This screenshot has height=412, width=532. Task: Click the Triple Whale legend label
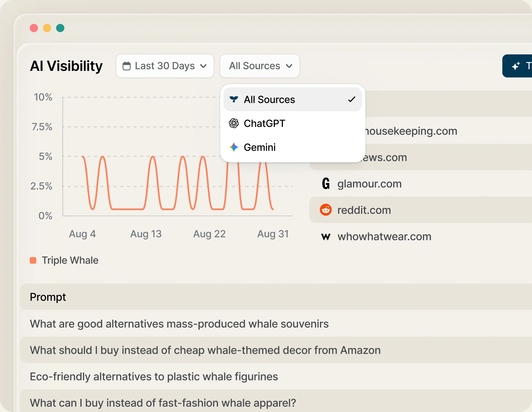[x=70, y=260]
